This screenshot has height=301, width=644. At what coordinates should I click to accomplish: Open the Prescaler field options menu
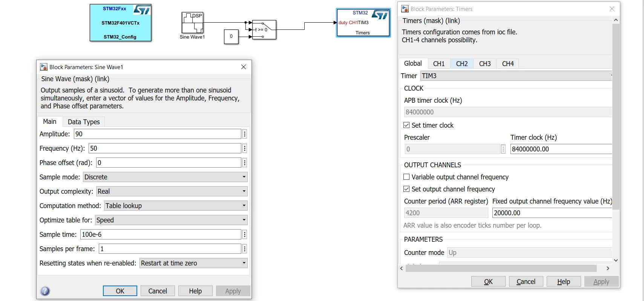(x=503, y=149)
